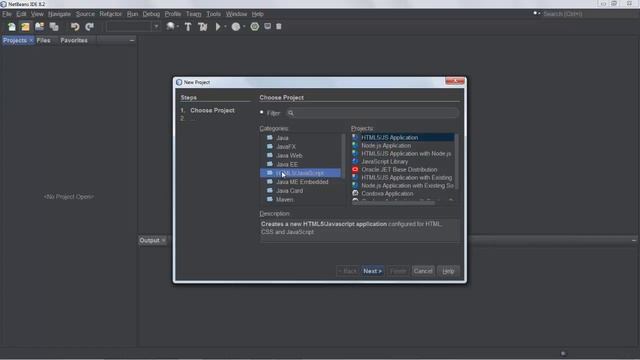This screenshot has width=640, height=360.
Task: Click the Cordova Application icon
Action: point(355,193)
